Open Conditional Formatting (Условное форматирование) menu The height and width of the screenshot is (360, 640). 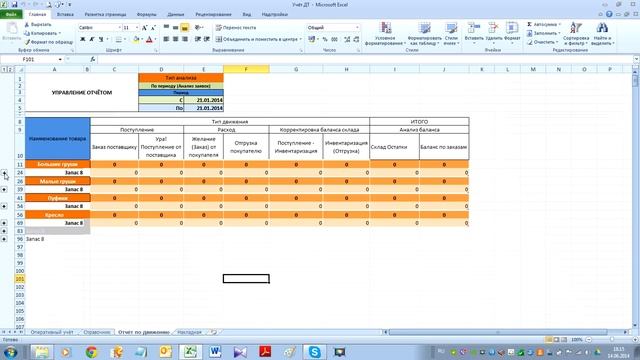385,34
